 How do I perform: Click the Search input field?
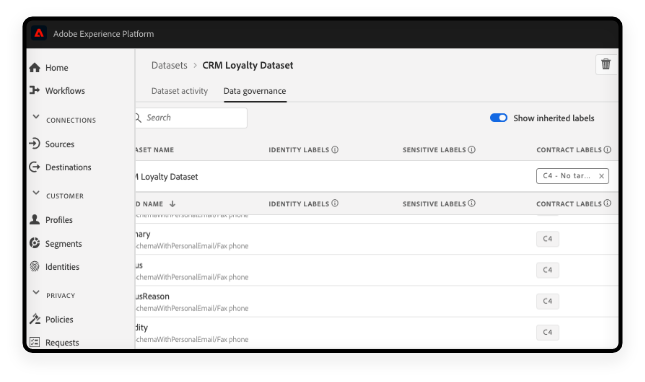[x=191, y=118]
